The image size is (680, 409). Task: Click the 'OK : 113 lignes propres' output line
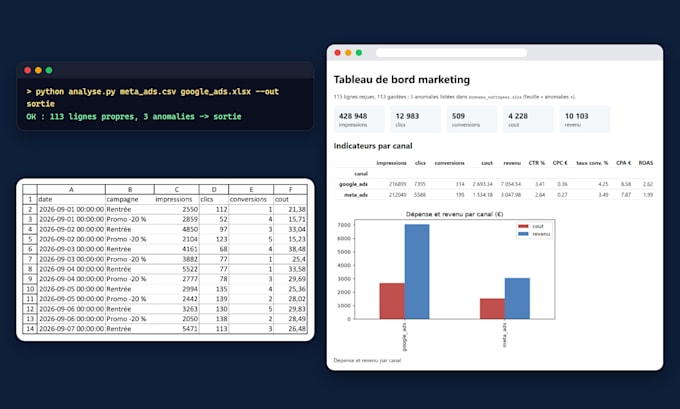point(134,116)
